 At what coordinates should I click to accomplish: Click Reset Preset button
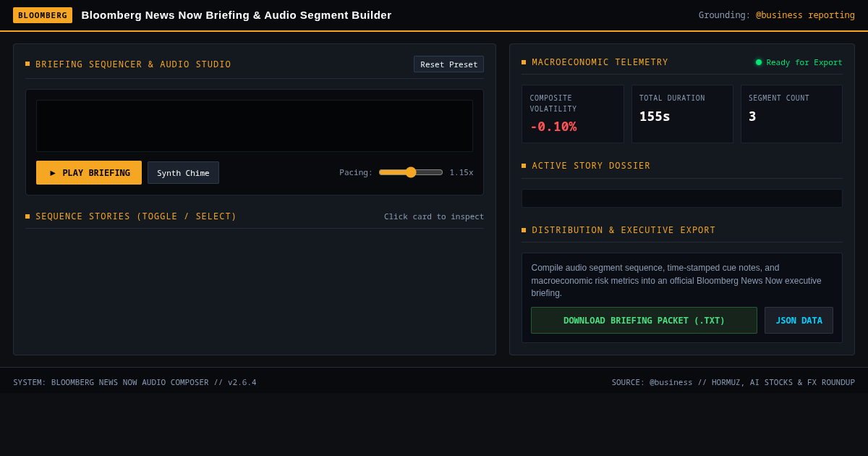click(448, 64)
